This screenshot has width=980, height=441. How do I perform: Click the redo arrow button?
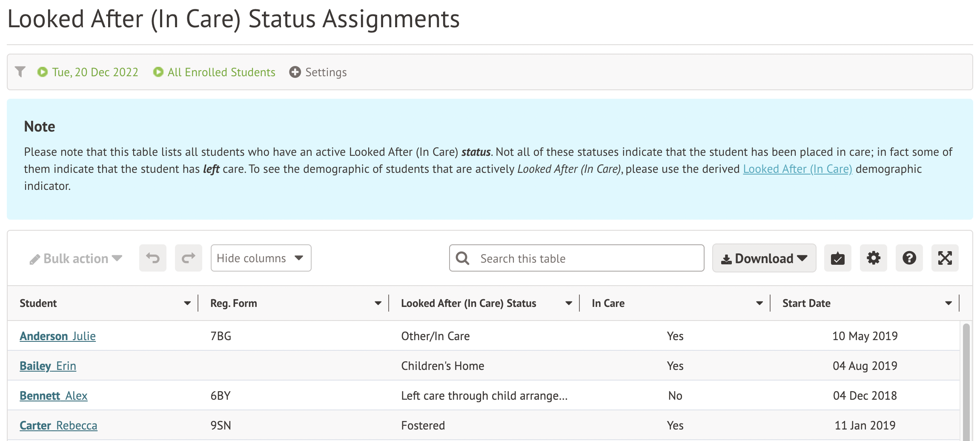tap(188, 258)
